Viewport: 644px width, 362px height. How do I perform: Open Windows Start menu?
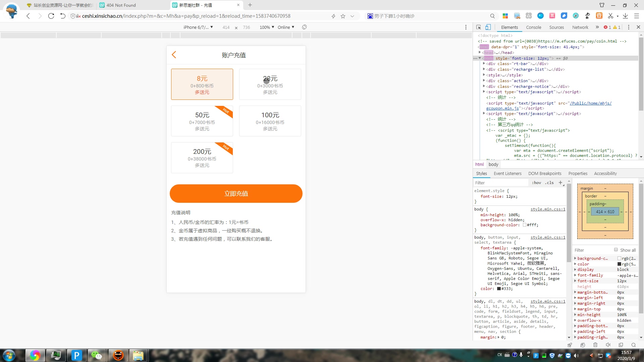pyautogui.click(x=9, y=355)
